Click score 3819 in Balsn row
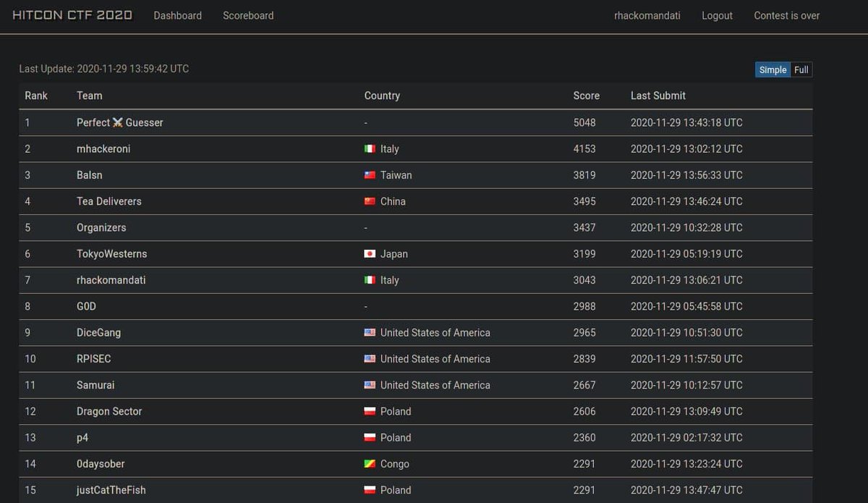 point(584,175)
